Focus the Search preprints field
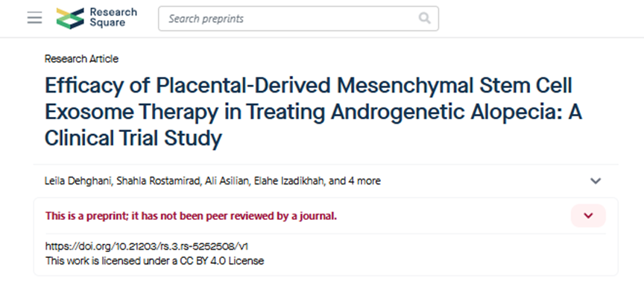The width and height of the screenshot is (644, 284). 298,19
